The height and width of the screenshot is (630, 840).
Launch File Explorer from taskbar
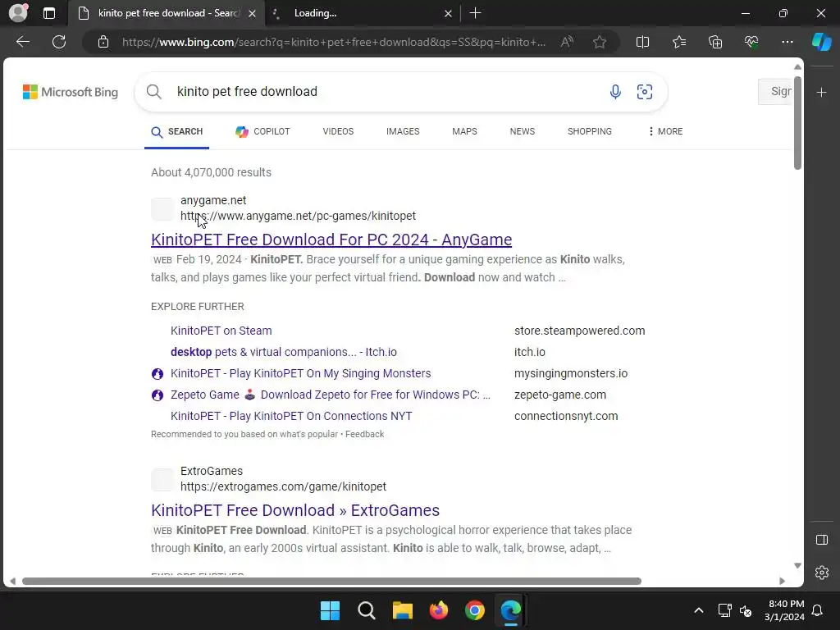tap(402, 610)
